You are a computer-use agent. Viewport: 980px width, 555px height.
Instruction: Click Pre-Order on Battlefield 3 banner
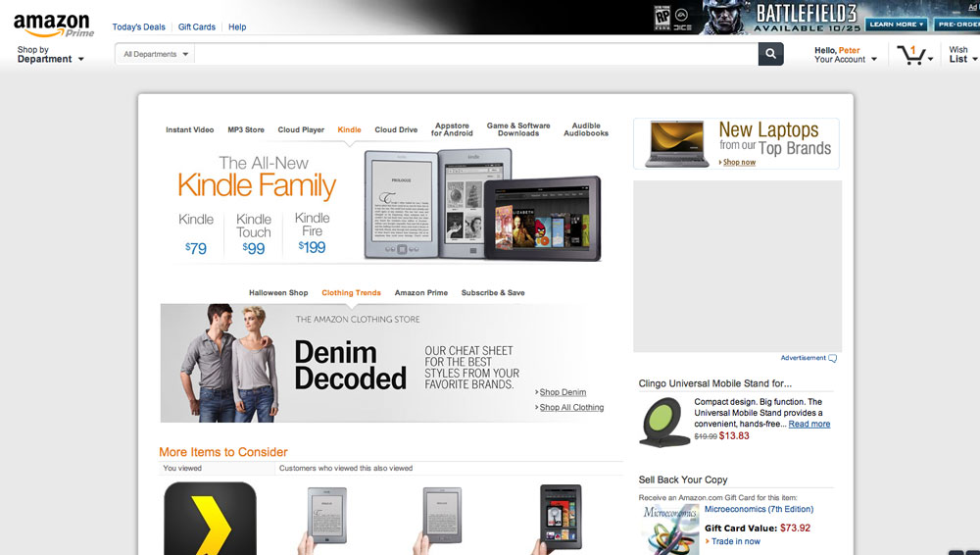point(956,25)
